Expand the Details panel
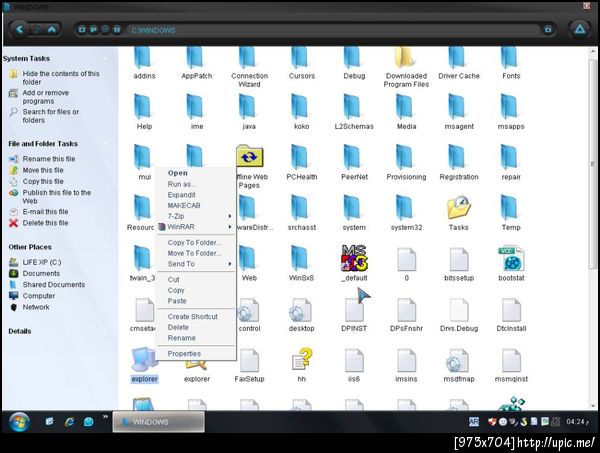Screen dimensions: 600x453 104,331
